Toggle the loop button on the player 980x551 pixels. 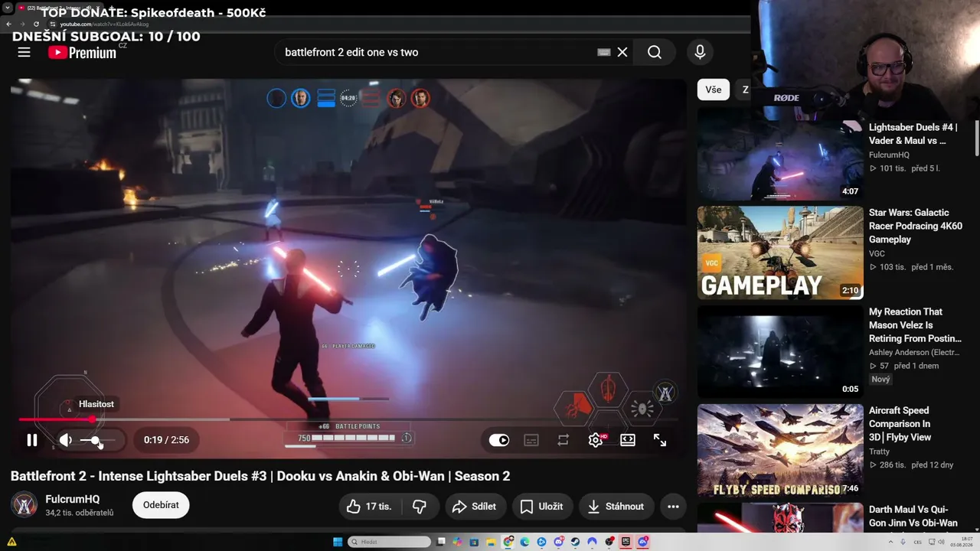coord(563,440)
